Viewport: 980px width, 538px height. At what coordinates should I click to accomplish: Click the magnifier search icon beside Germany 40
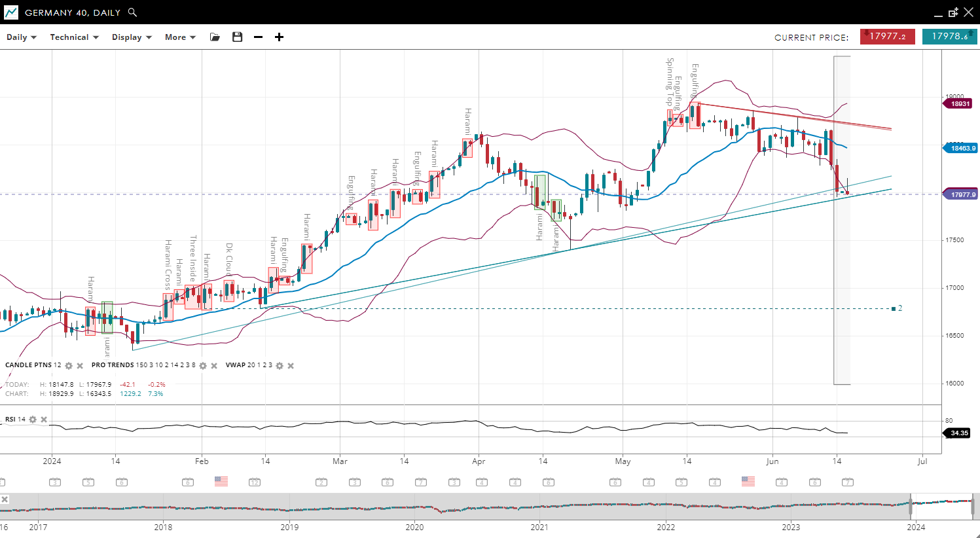132,12
